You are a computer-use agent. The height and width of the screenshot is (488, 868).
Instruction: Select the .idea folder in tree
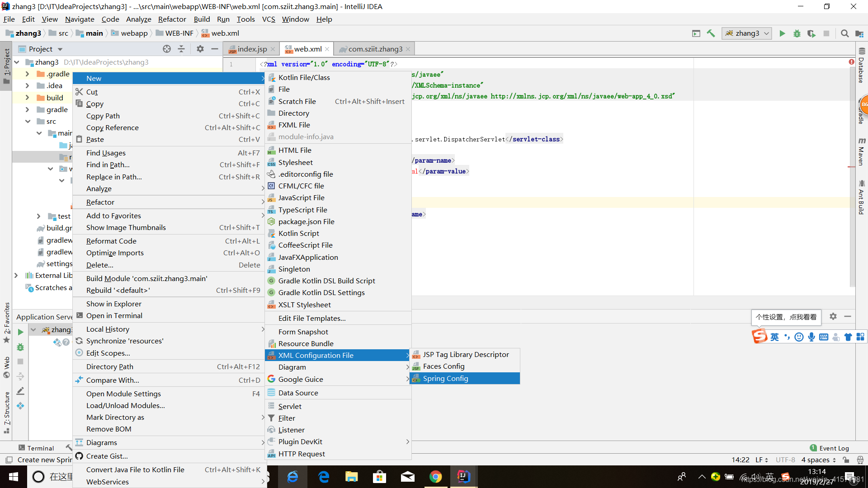click(54, 85)
